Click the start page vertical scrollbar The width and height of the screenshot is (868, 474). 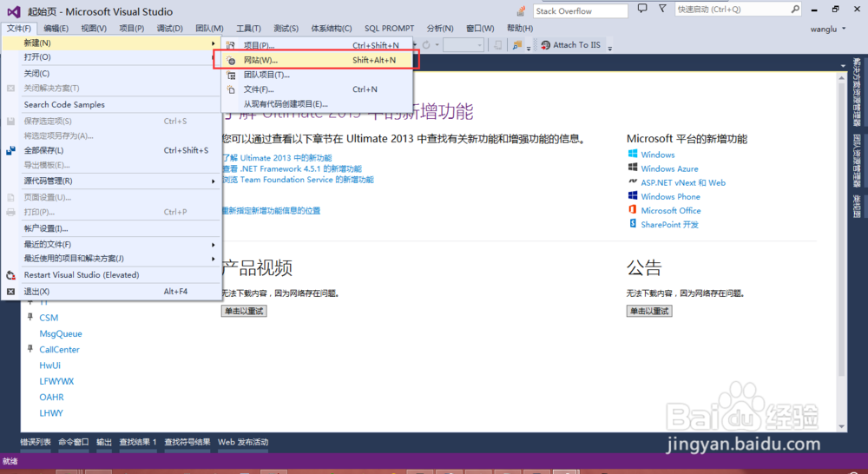pos(841,252)
